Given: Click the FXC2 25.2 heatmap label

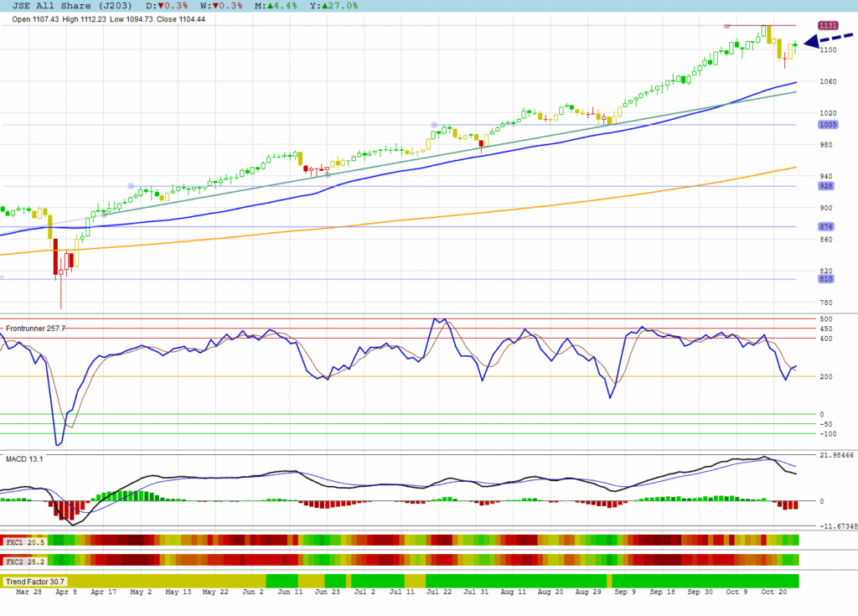Looking at the screenshot, I should point(24,560).
